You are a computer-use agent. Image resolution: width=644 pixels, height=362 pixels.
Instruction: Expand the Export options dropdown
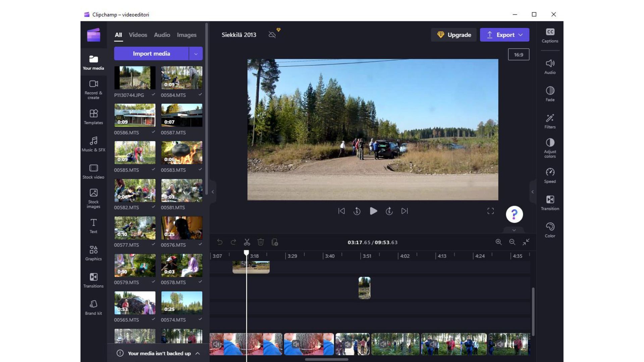pos(521,35)
